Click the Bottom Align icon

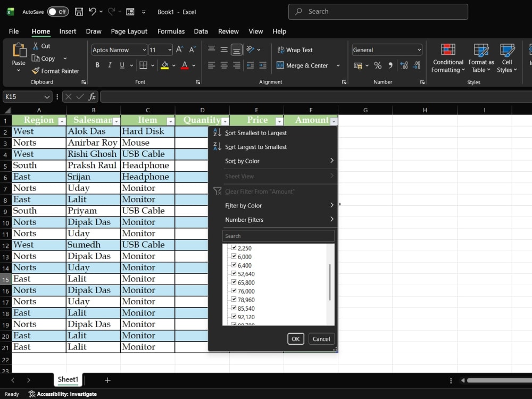point(237,50)
